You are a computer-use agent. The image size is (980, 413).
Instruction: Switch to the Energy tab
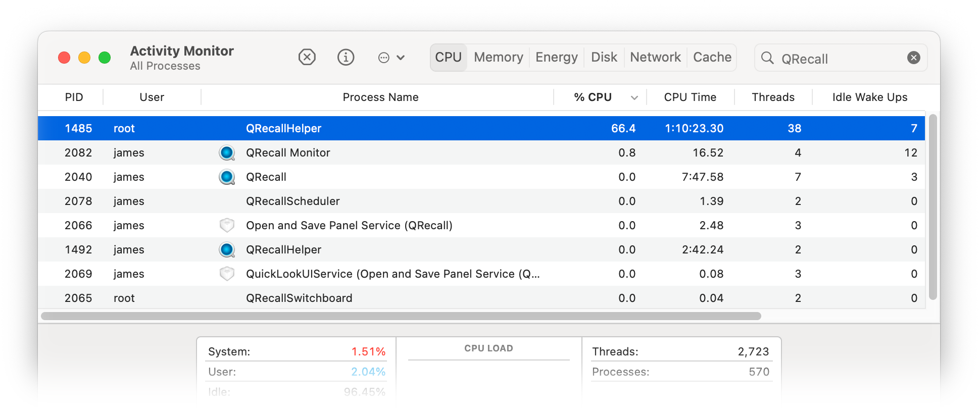click(557, 57)
